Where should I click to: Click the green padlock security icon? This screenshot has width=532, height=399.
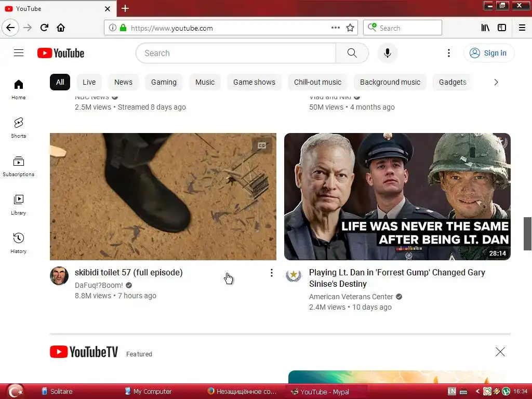coord(123,28)
